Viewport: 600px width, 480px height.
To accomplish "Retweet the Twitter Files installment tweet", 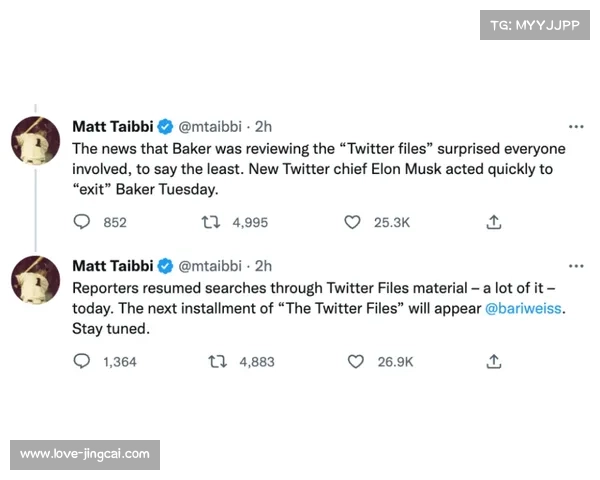I will (x=218, y=361).
